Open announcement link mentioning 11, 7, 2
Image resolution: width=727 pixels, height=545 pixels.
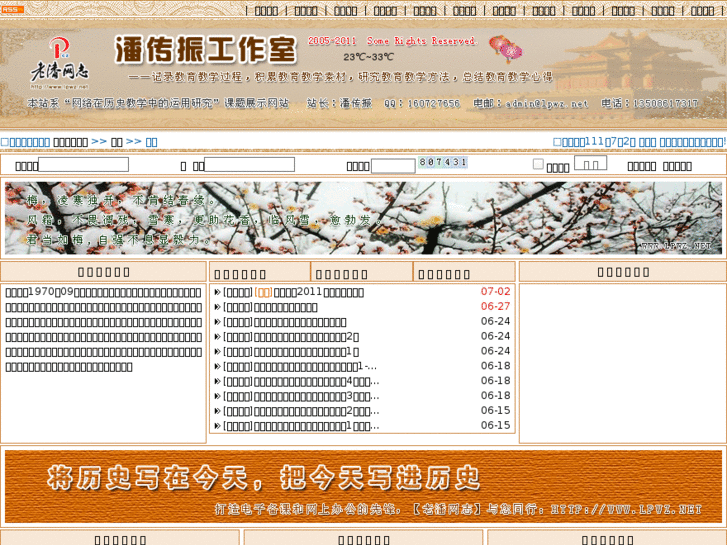[x=639, y=142]
